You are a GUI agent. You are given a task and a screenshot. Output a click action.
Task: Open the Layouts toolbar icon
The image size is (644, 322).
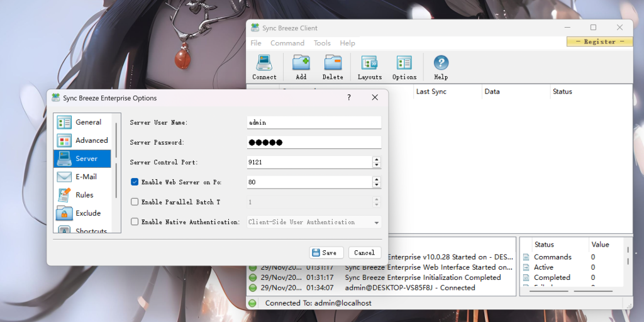click(x=369, y=63)
